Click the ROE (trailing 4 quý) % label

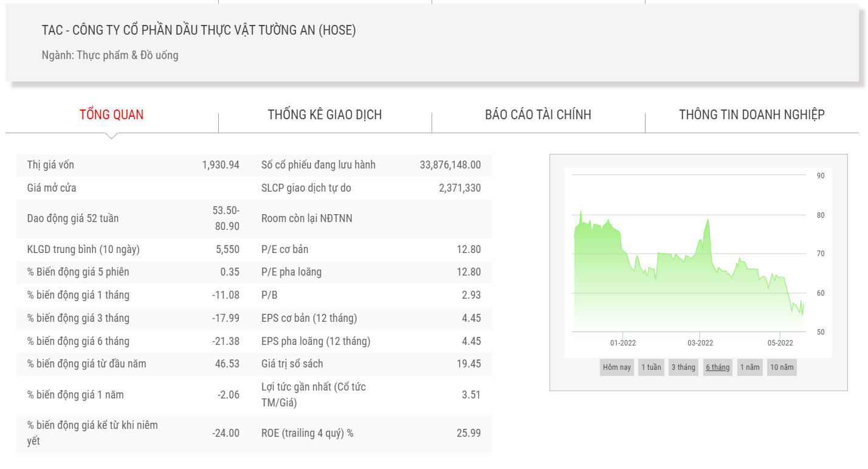click(x=308, y=433)
